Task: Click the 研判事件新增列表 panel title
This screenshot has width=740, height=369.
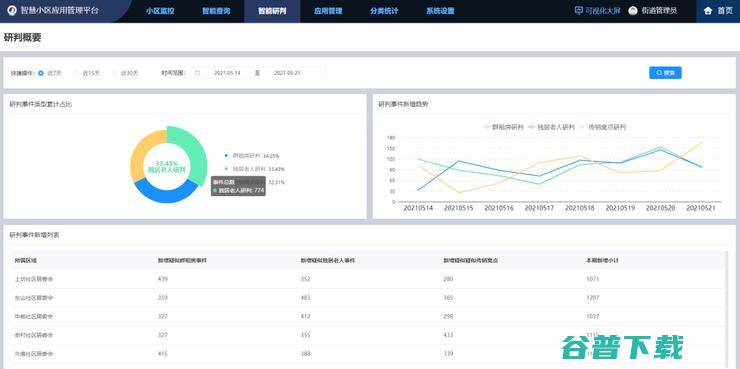Action: [x=34, y=235]
